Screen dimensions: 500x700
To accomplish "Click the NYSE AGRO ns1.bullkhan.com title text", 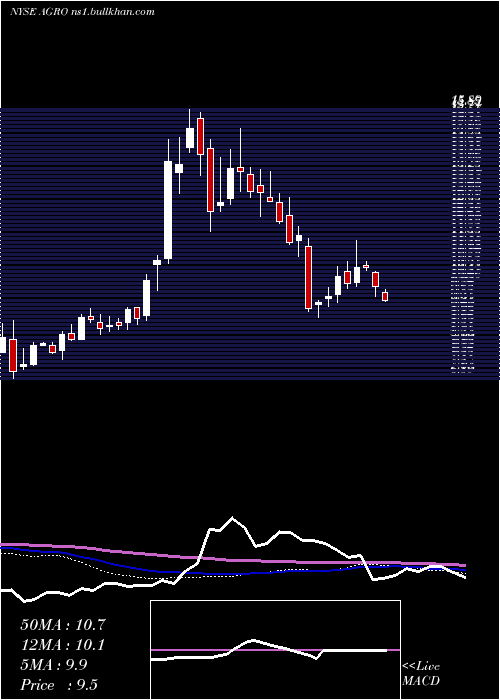I will tap(82, 12).
